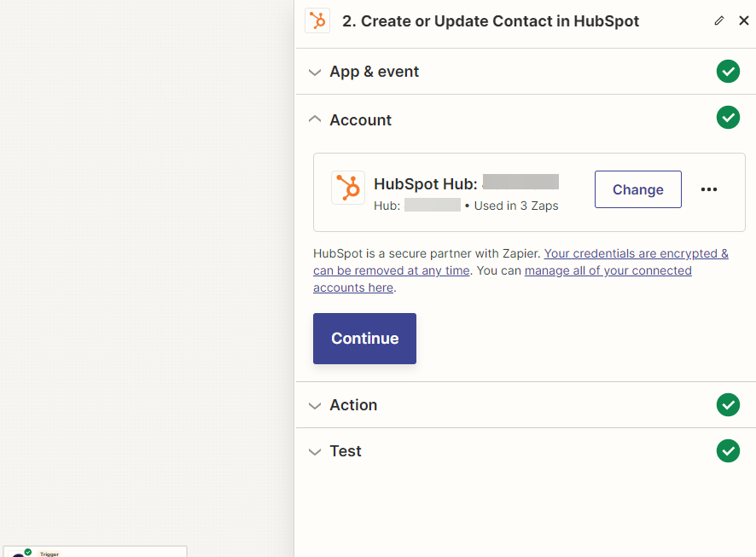Screen dimensions: 756x557
Task: Click the Account section title
Action: 360,120
